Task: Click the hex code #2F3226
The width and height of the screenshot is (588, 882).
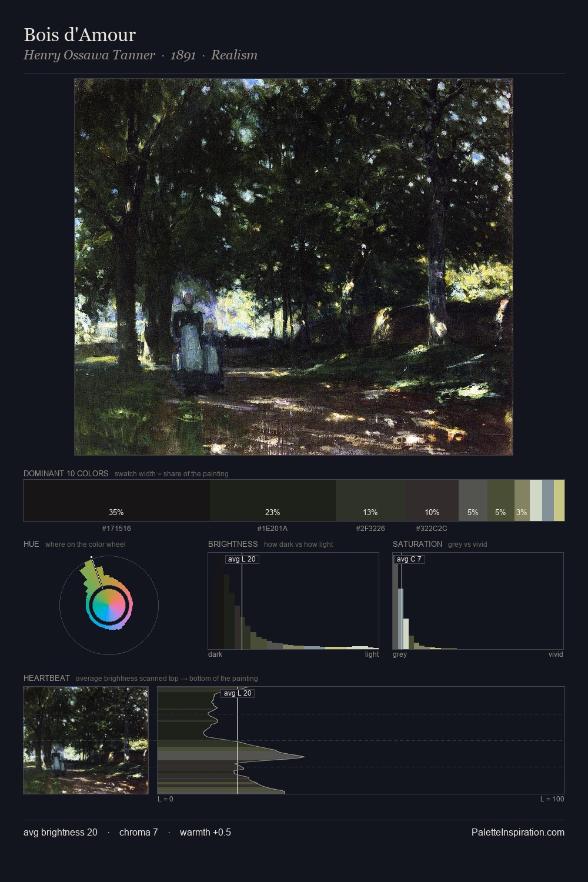Action: [370, 529]
